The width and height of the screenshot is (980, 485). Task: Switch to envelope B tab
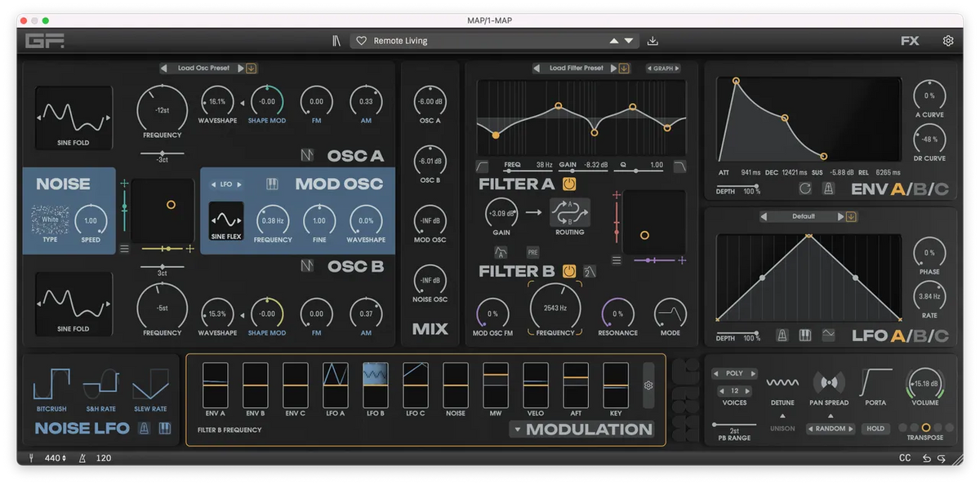921,190
